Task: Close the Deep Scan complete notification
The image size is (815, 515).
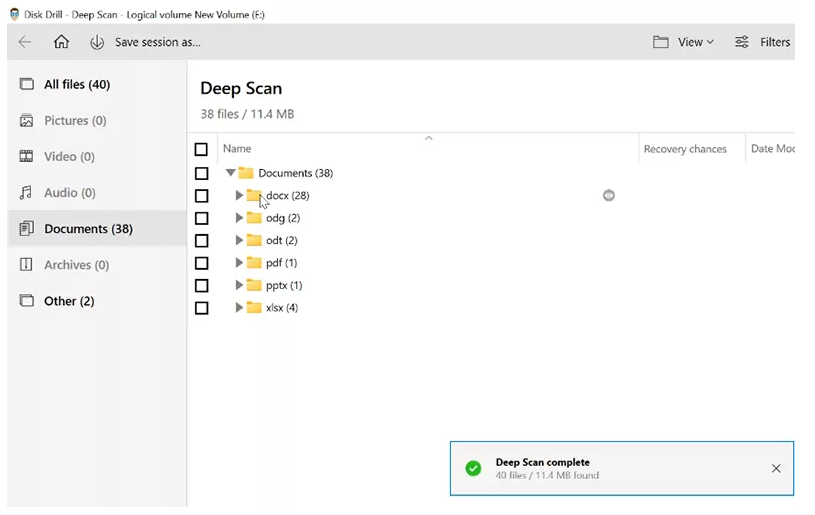Action: pyautogui.click(x=776, y=469)
